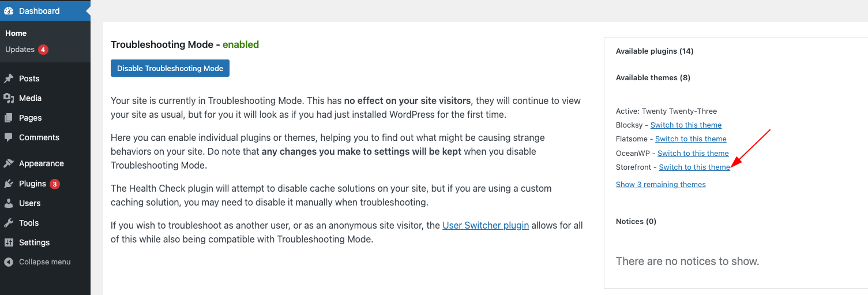Open Users via the person icon
Viewport: 868px width, 295px height.
point(9,203)
